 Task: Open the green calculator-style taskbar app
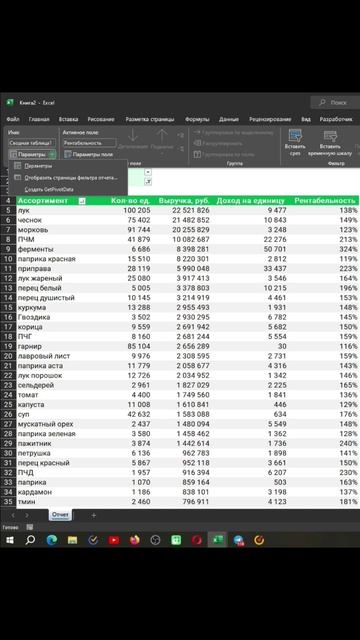pyautogui.click(x=176, y=540)
